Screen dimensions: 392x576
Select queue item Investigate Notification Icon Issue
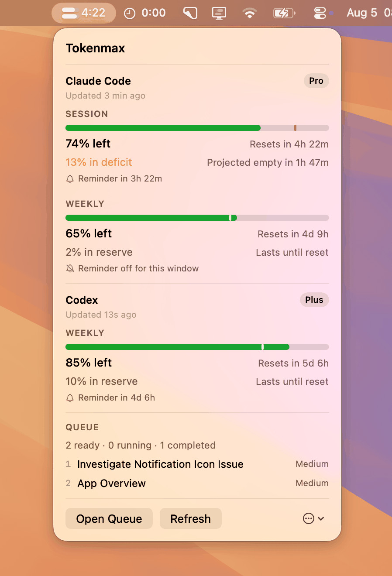click(x=197, y=464)
